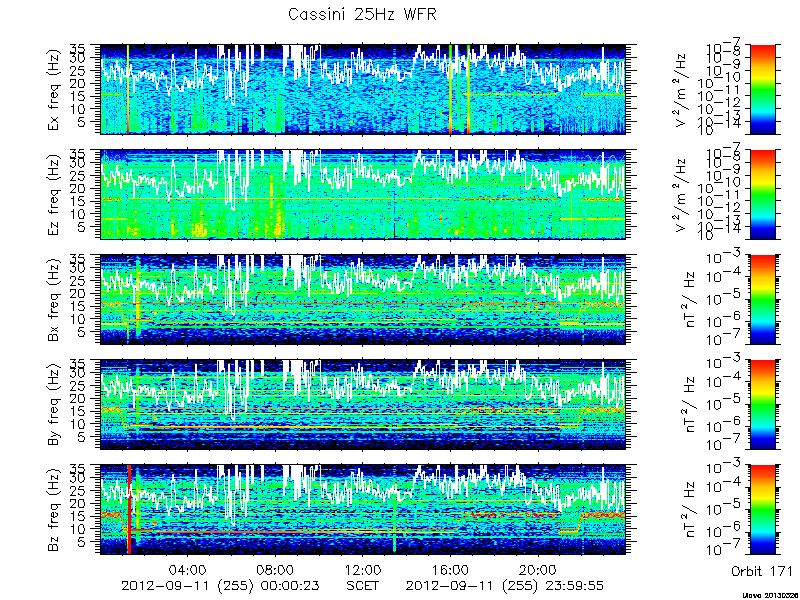Click the SCET label under the time axis
Viewport: 800px width, 600px height.
[x=362, y=585]
